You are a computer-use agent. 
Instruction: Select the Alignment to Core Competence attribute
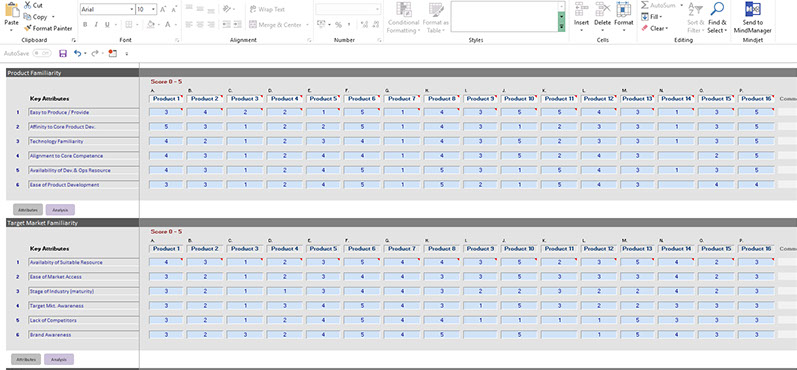click(x=83, y=156)
